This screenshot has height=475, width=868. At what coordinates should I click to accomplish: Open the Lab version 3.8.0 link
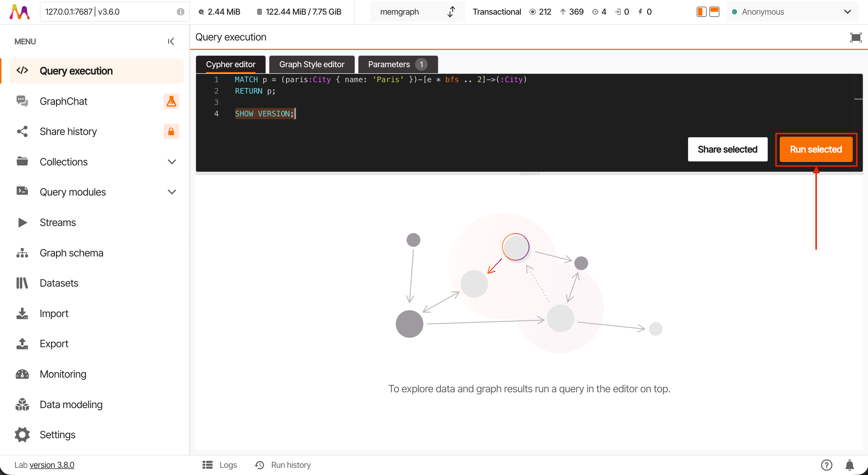(x=52, y=465)
